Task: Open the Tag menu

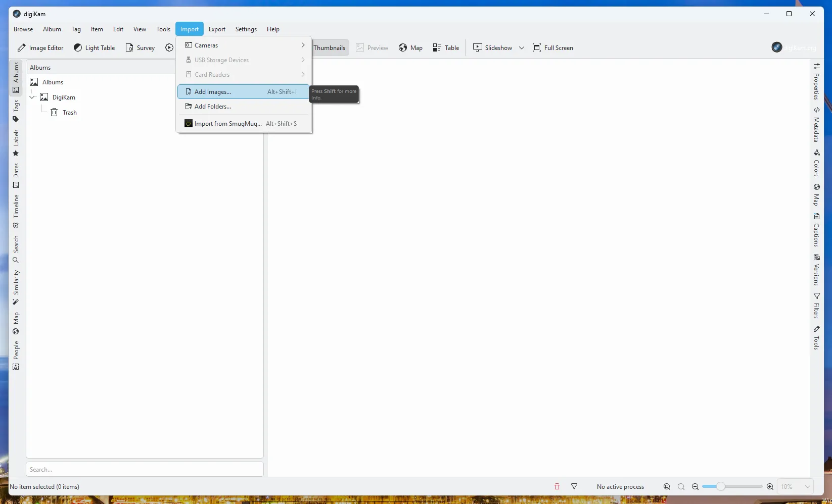Action: coord(76,29)
